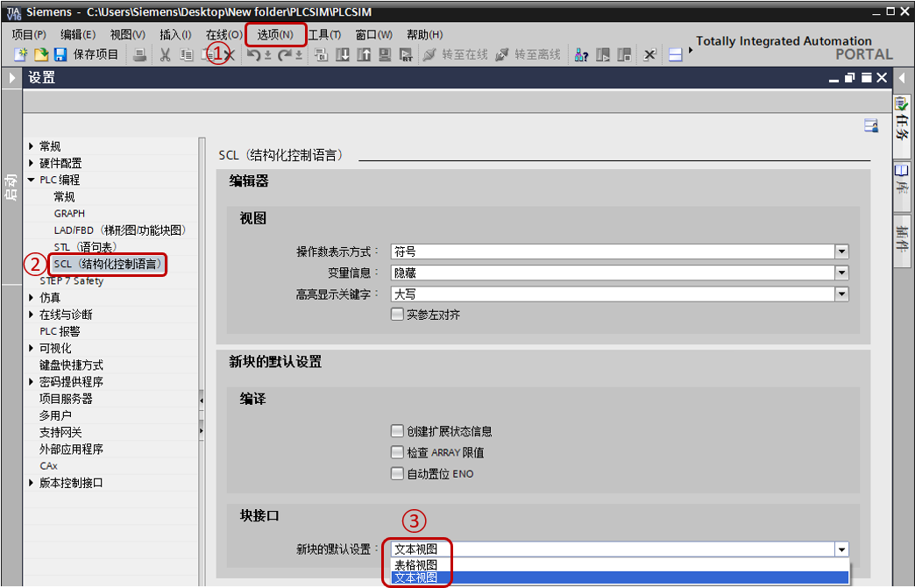Select LAD/FBD（梯形图/功能块图）settings
This screenshot has width=915, height=588.
[x=120, y=230]
